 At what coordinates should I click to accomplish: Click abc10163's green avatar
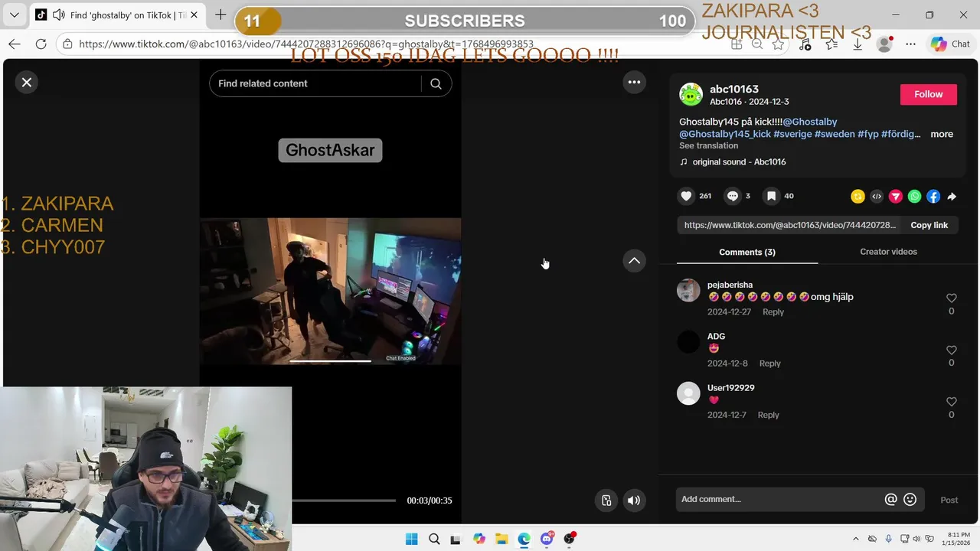(691, 94)
